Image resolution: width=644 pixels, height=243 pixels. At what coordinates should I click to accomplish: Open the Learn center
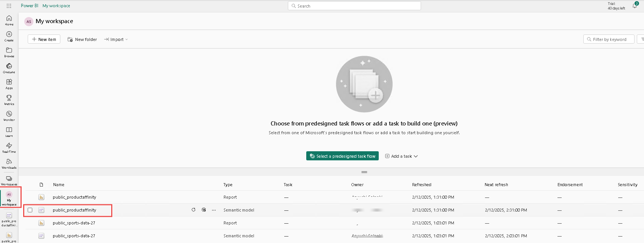tap(9, 132)
